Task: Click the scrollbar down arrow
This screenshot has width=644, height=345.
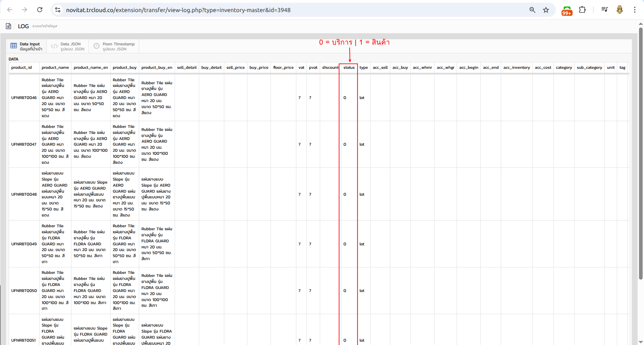Action: [641, 342]
